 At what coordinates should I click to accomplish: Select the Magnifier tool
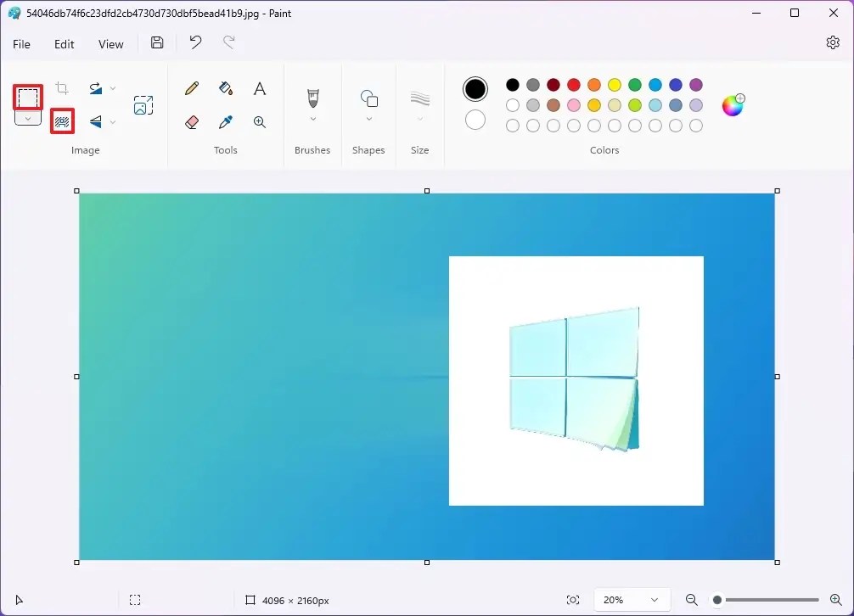(x=259, y=121)
